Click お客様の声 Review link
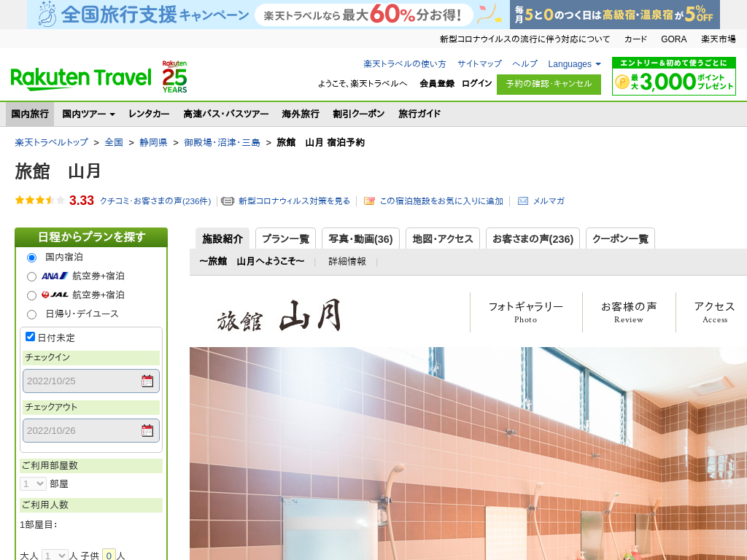 tap(629, 312)
